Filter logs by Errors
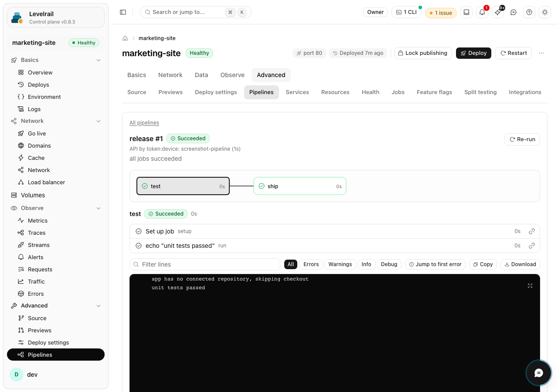This screenshot has width=558, height=392. 311,264
